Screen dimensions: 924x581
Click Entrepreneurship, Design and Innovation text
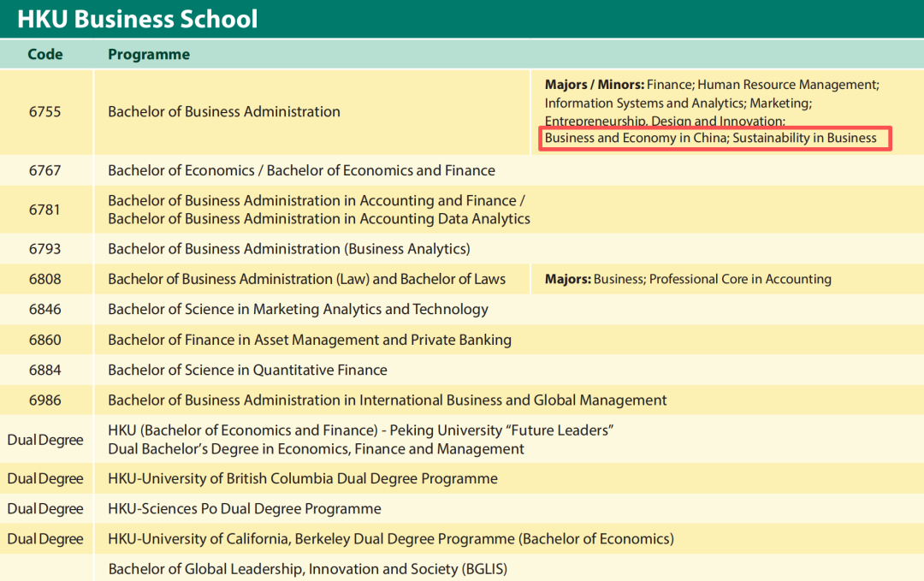point(665,121)
